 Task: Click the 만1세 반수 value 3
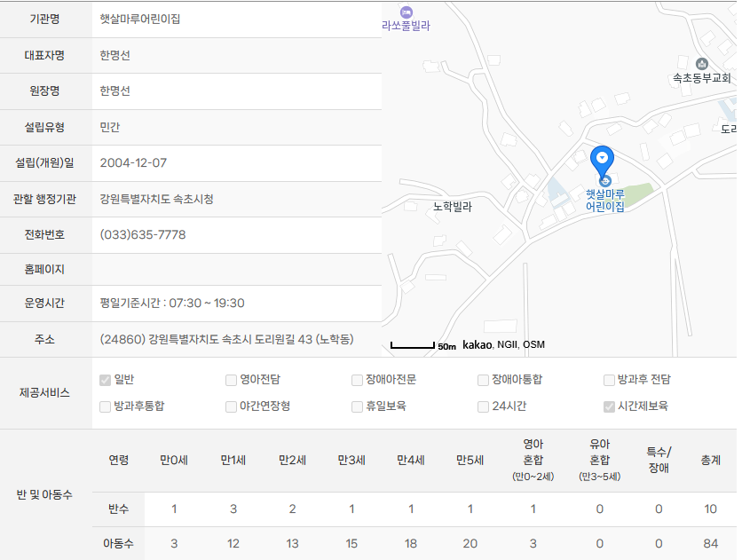click(x=233, y=509)
